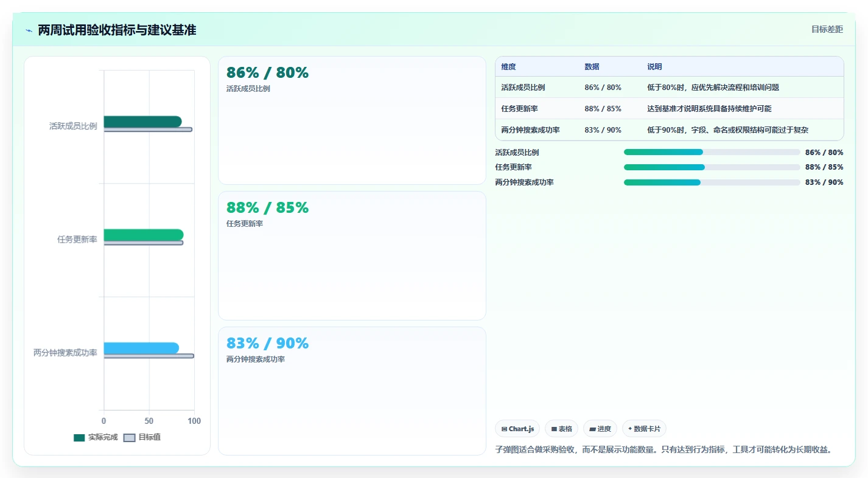The width and height of the screenshot is (868, 478).
Task: Open the 88% / 85% data card
Action: tap(352, 255)
